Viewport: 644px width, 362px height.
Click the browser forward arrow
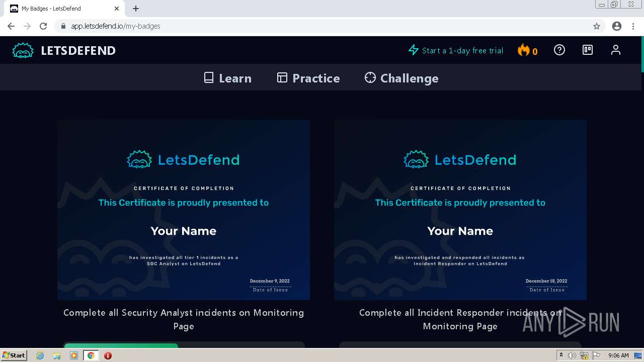coord(27,26)
